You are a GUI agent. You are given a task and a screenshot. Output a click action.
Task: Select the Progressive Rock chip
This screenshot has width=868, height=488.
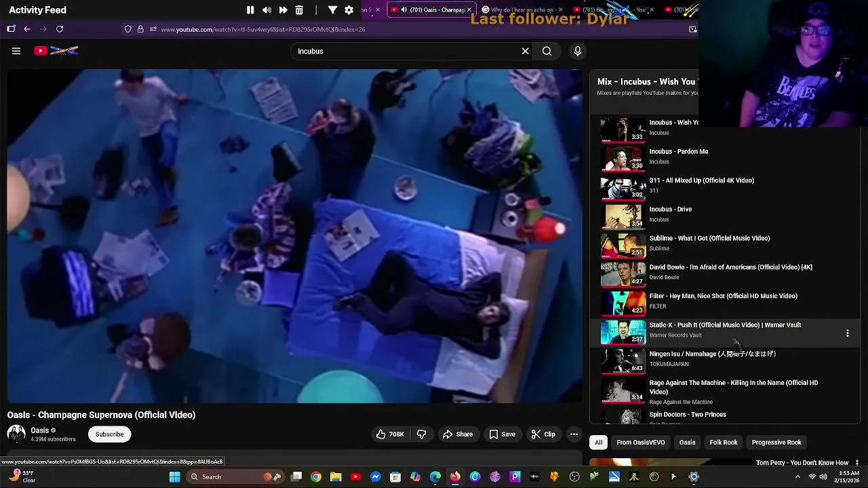tap(776, 443)
